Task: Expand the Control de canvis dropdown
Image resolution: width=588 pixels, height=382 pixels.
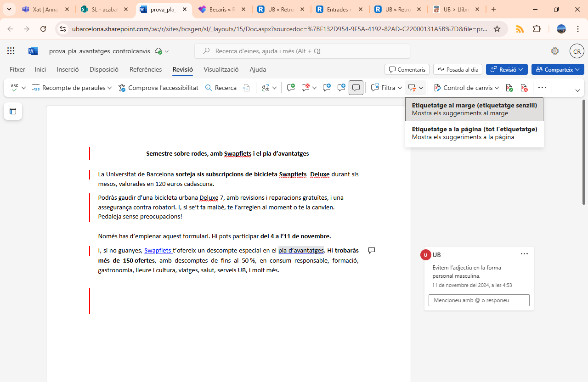Action: coord(497,88)
